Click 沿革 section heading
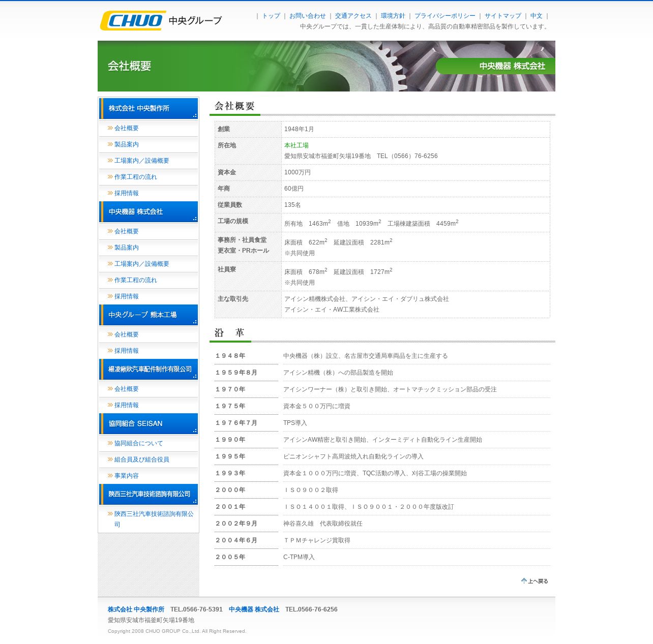Viewport: 653px width, 644px height. [229, 333]
